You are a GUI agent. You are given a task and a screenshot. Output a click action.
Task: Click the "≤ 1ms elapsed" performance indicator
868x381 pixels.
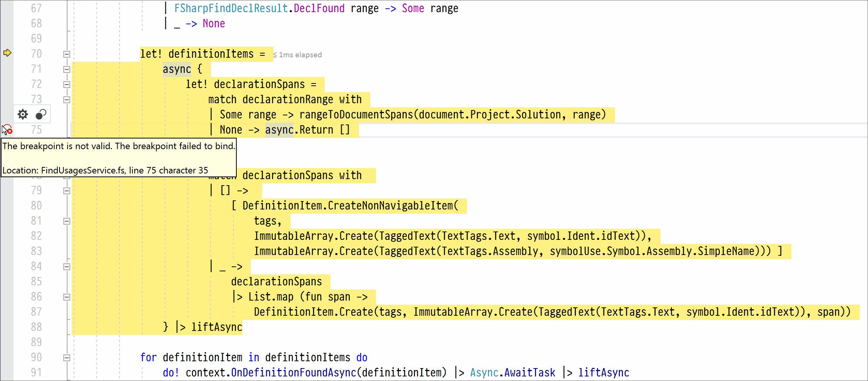pos(297,54)
